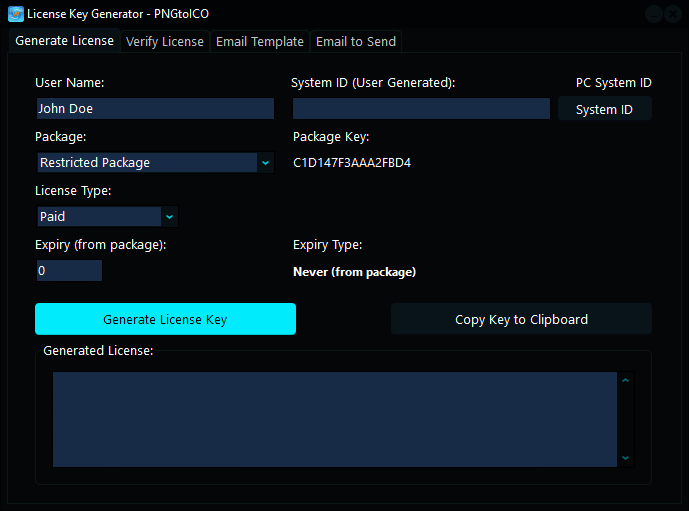Click the scroll down arrow of Generated License box
The image size is (689, 511).
point(626,458)
